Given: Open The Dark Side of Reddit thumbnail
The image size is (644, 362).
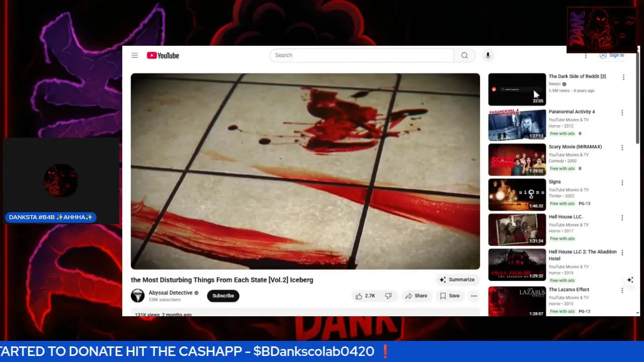Looking at the screenshot, I should pyautogui.click(x=517, y=89).
